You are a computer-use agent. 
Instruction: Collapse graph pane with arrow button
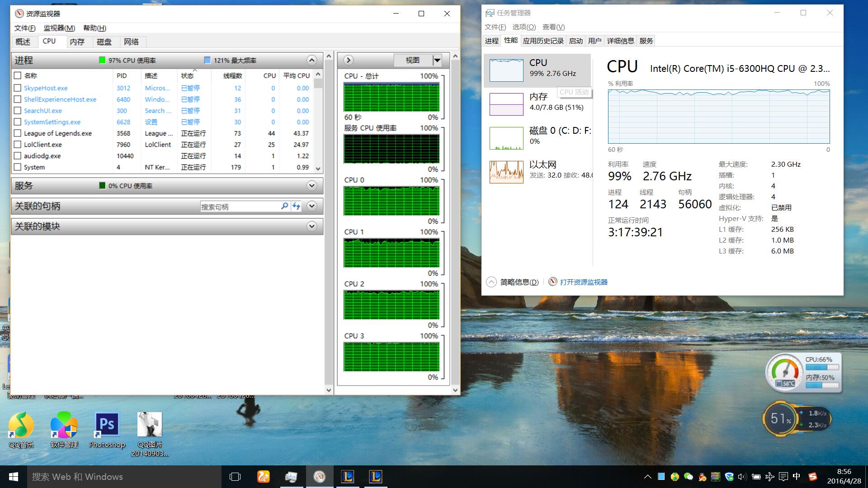click(348, 60)
